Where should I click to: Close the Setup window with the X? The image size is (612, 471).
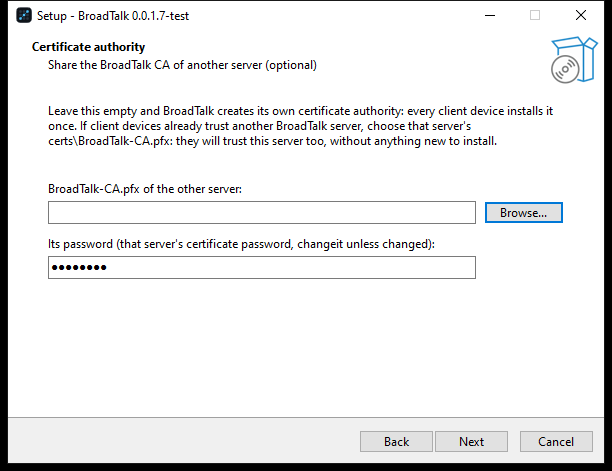click(581, 15)
